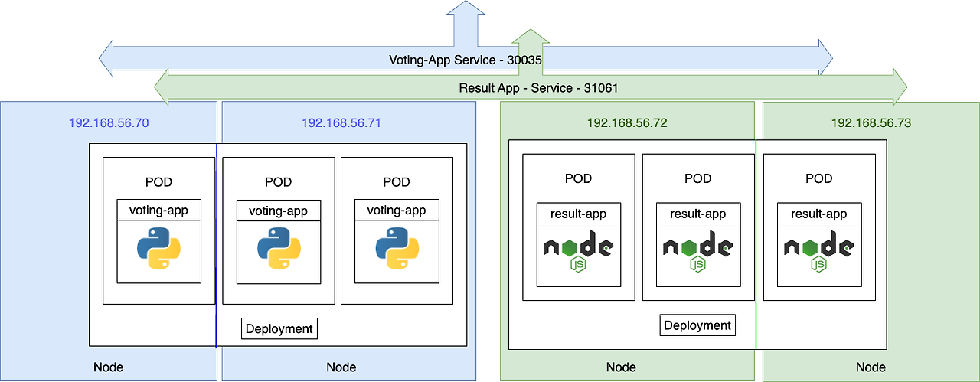Click the "POD" heading in the 192.168.56.73 node
The image size is (980, 382).
[819, 178]
